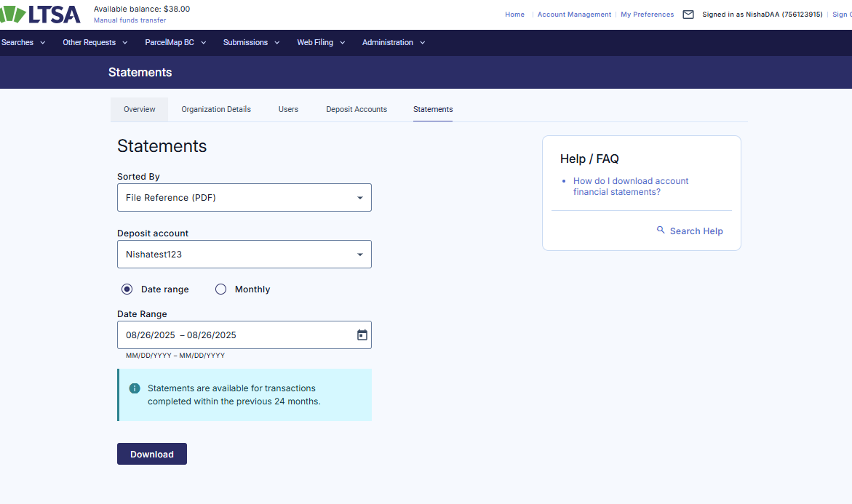
Task: Switch to the Deposit Accounts tab
Action: (357, 110)
